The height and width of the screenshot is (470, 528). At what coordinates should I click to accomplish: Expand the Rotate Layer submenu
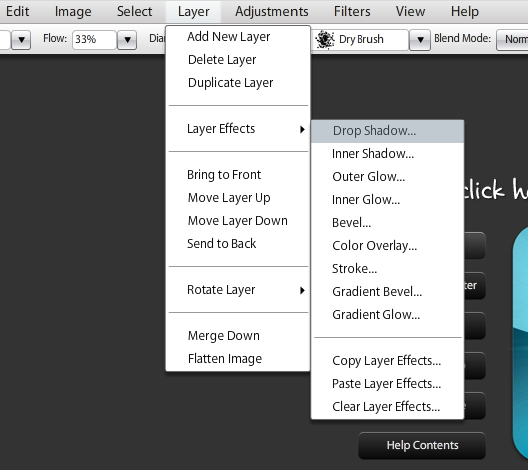238,290
